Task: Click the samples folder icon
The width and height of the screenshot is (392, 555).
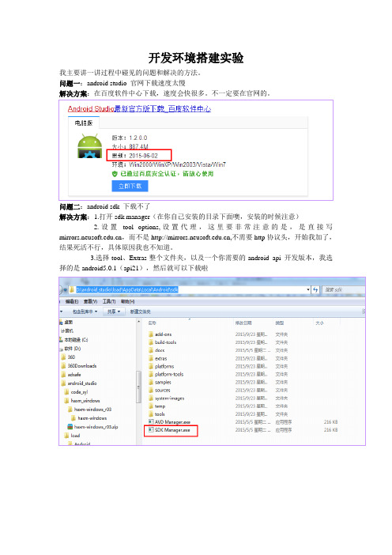Action: pyautogui.click(x=151, y=383)
